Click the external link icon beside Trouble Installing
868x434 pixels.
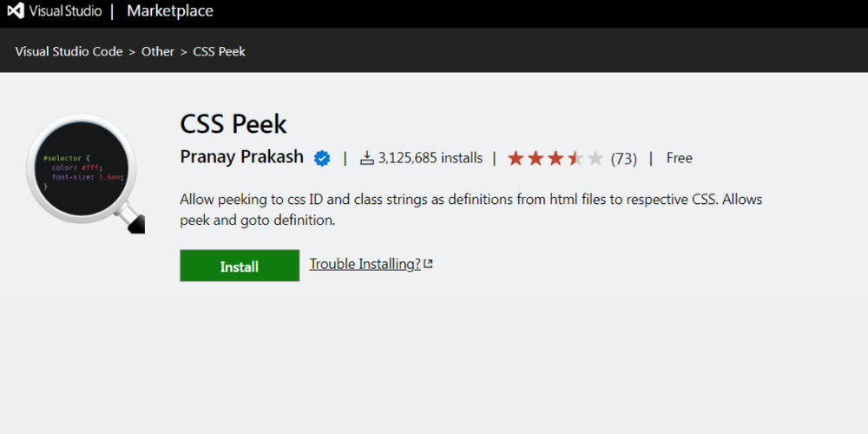click(428, 264)
